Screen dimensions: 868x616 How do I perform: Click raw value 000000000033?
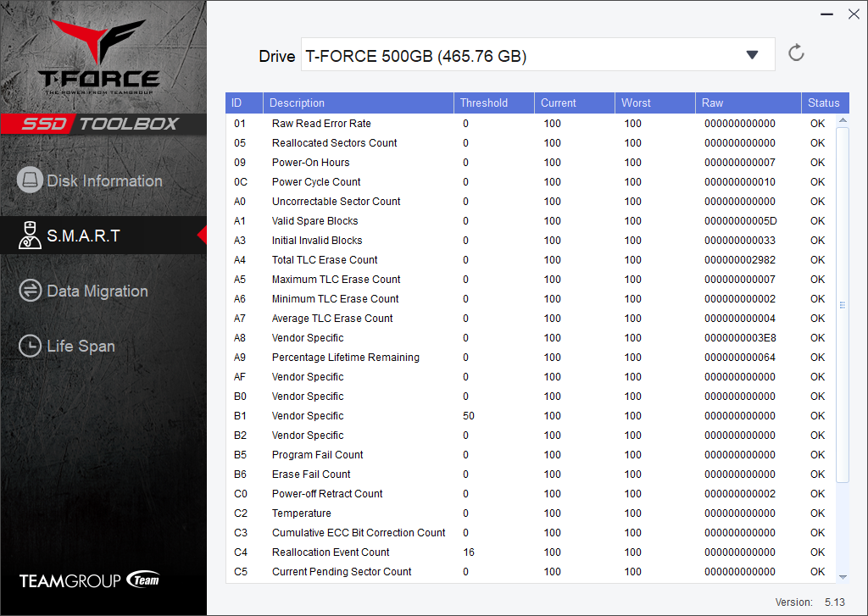(739, 240)
